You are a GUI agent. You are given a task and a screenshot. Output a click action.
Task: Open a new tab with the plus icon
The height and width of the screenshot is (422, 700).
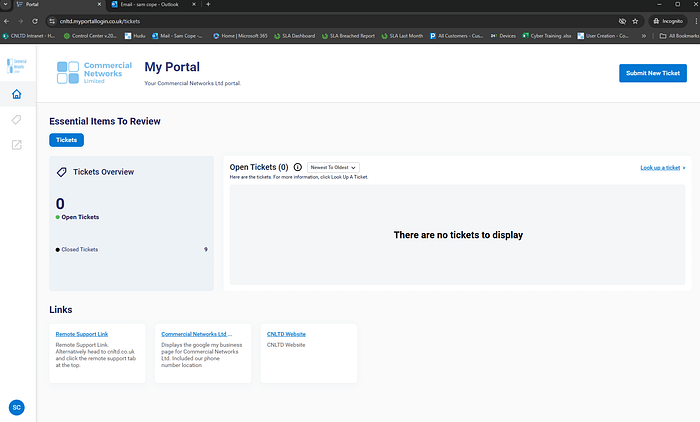208,4
